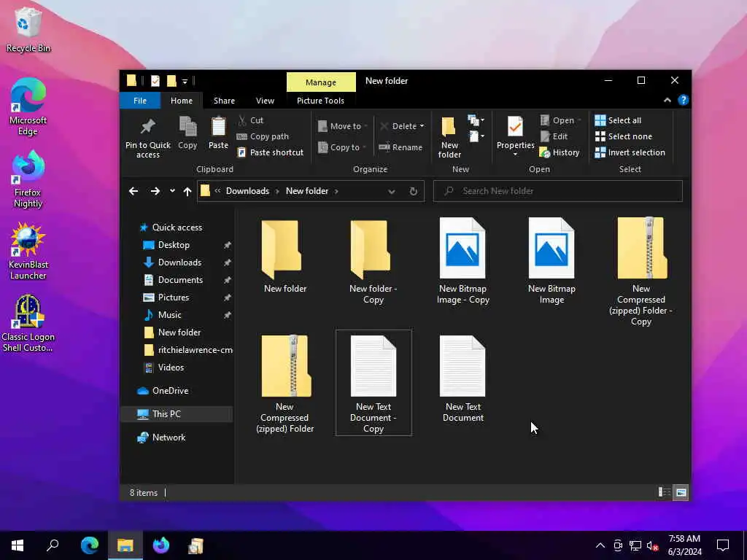Screen dimensions: 747x560
Task: Select KevinBlast Launcher desktop icon
Action: (x=28, y=252)
